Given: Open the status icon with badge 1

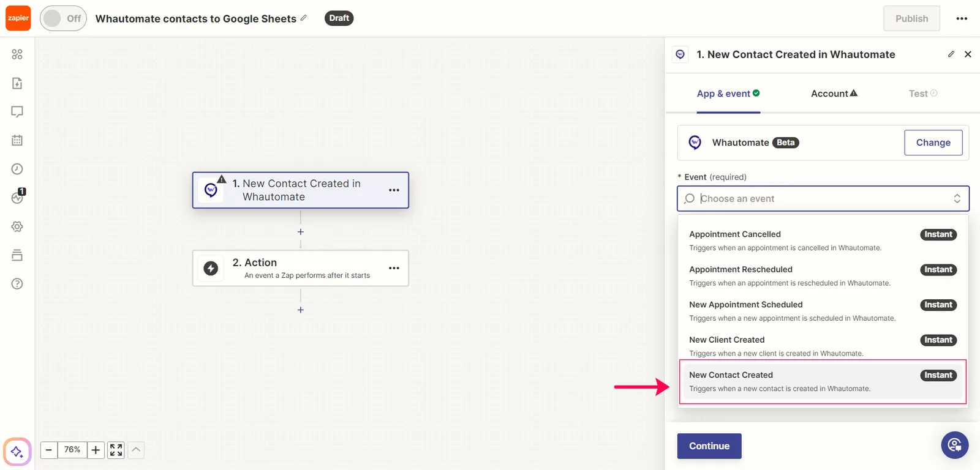Looking at the screenshot, I should pos(18,196).
